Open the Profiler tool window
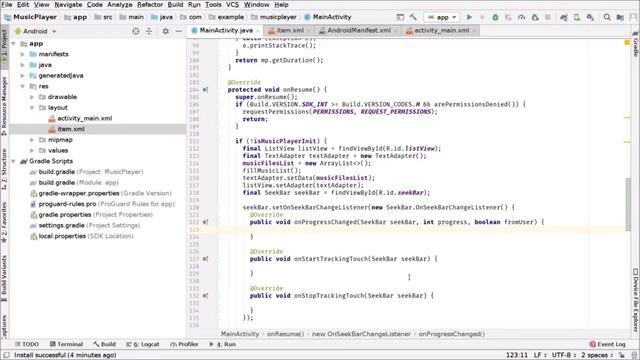640x360 pixels. (x=184, y=344)
